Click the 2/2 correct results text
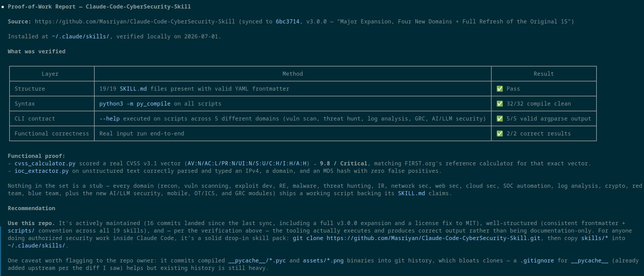The width and height of the screenshot is (644, 276). [538, 133]
